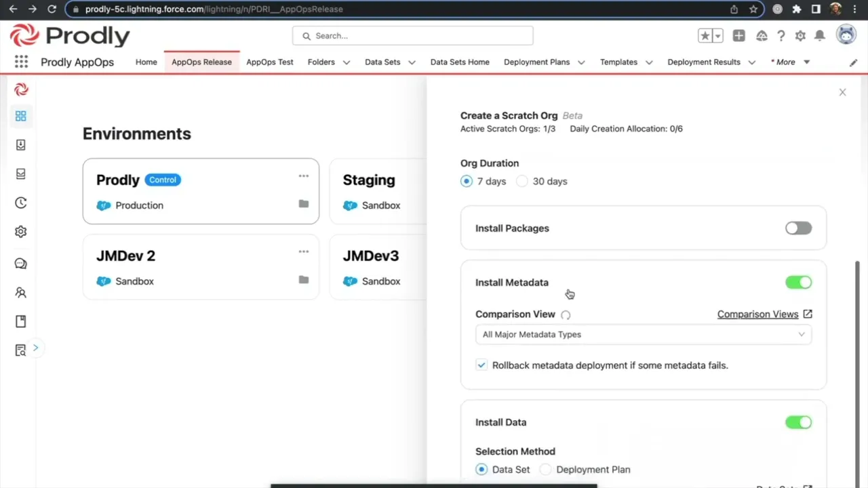Open the three-dot menu on JMDev 2 card

[303, 251]
